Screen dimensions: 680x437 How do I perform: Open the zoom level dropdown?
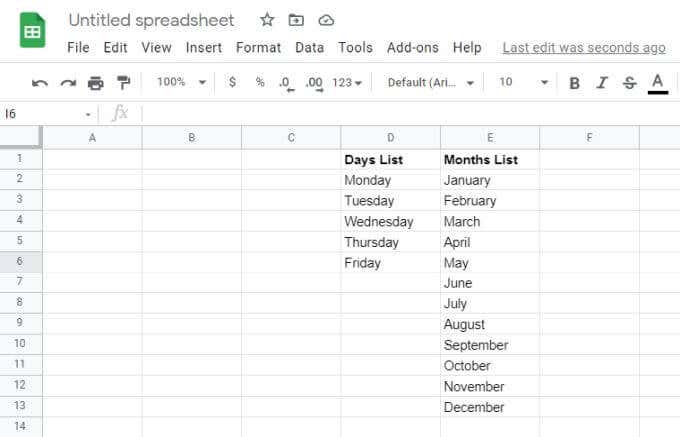[182, 82]
